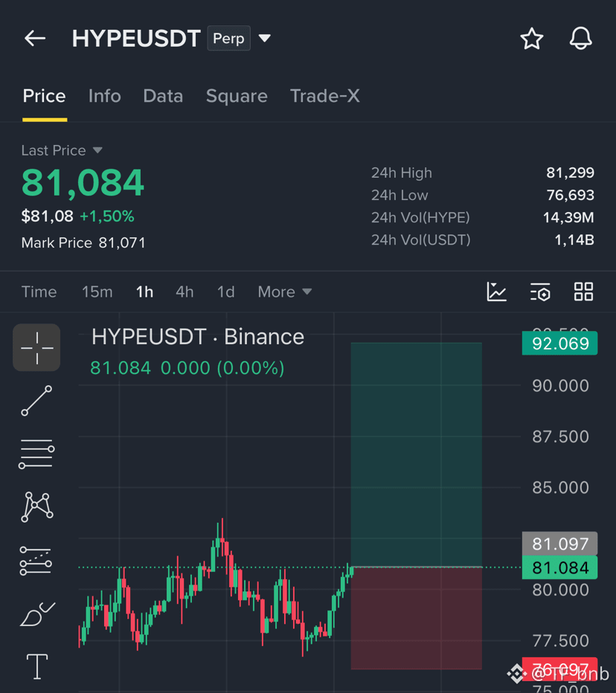Screen dimensions: 616x693
Task: Select the 1h interval
Action: [x=144, y=291]
